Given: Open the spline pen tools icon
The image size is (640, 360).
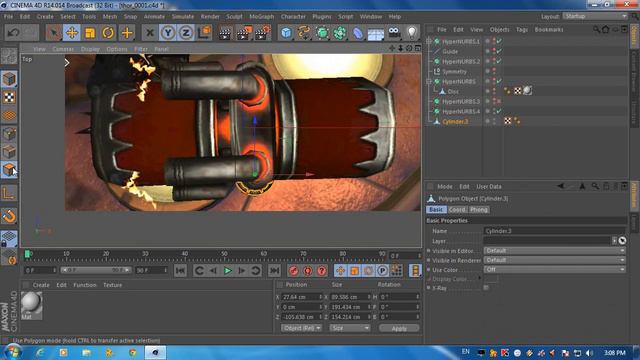Looking at the screenshot, I should [304, 33].
